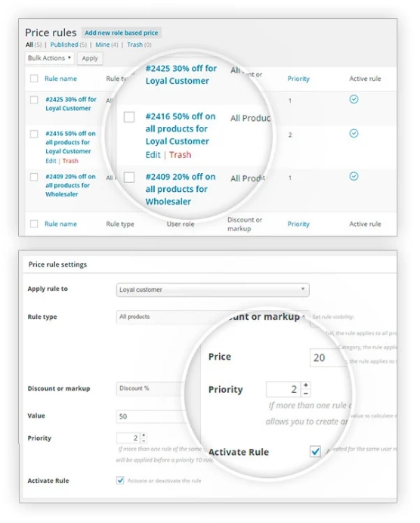
Task: Tick the footer select-all checkbox
Action: coord(34,224)
